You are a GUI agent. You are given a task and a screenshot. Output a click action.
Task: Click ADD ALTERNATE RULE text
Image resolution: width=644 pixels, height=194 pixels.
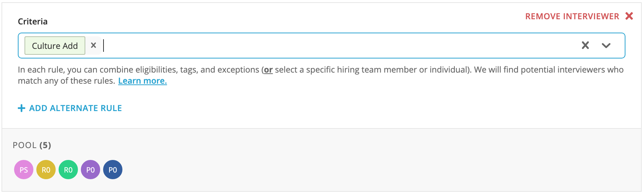[x=76, y=108]
